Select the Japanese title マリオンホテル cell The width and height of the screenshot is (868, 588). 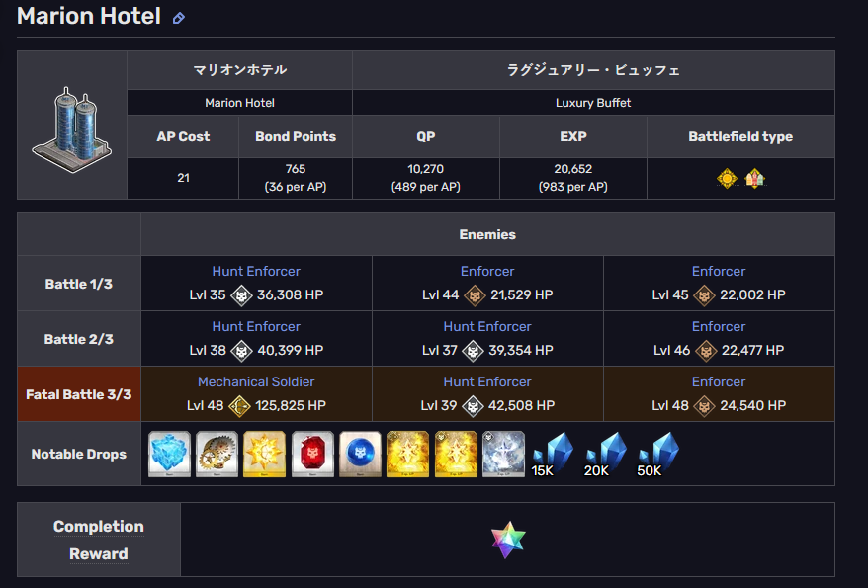click(x=239, y=70)
